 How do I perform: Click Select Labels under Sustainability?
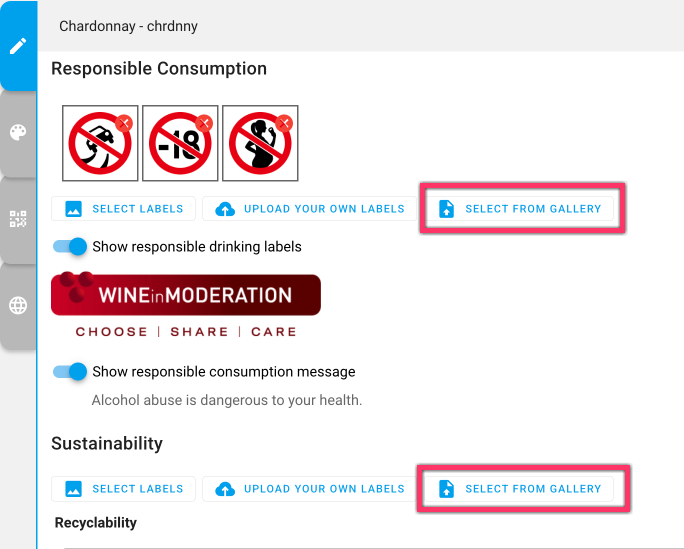[123, 489]
